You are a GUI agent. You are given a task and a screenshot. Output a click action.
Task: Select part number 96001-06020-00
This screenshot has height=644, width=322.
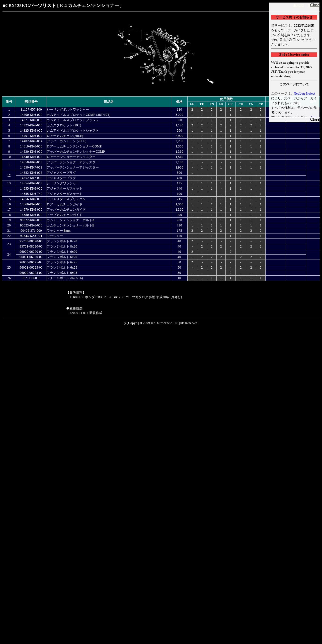tap(31, 257)
